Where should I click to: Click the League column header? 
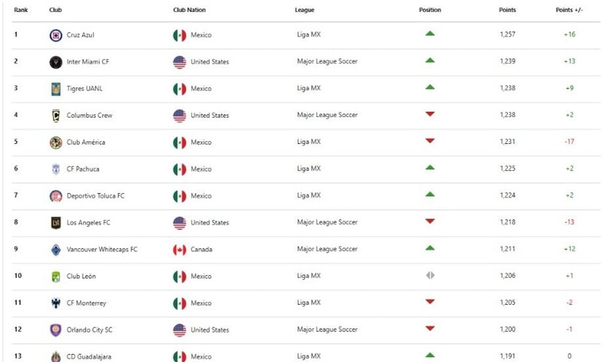(x=304, y=10)
